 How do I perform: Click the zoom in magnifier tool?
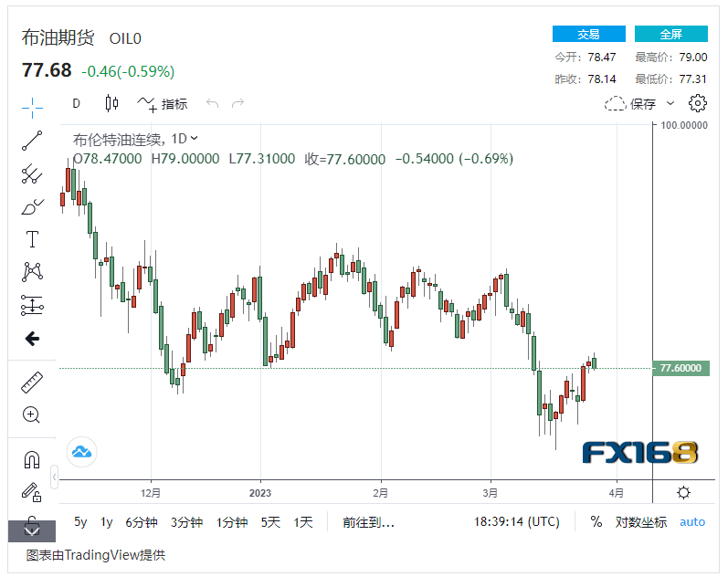(32, 415)
